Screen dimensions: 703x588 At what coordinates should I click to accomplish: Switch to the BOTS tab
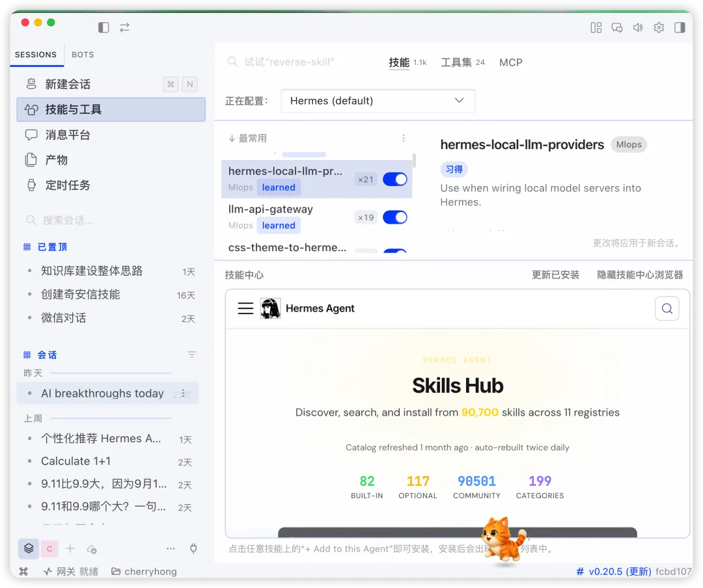83,55
